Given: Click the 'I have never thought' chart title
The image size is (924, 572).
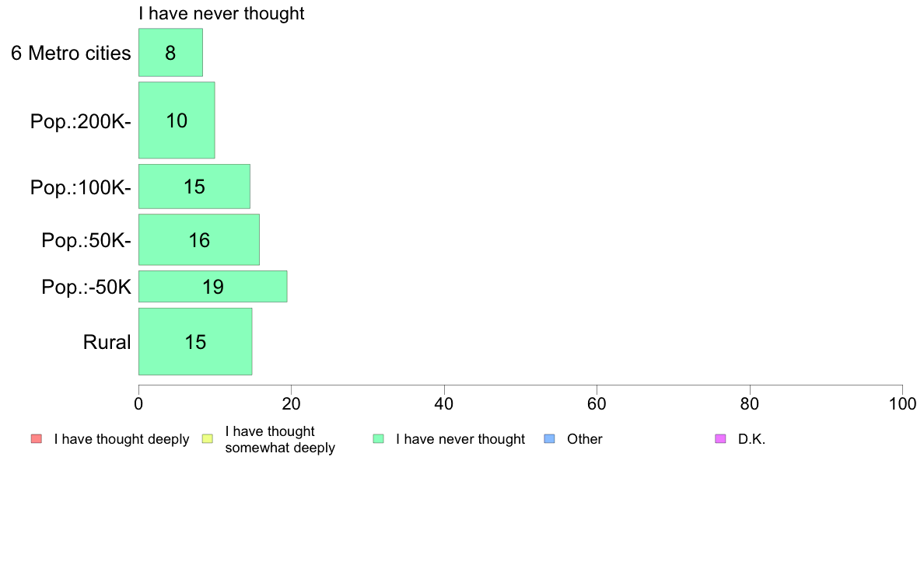Looking at the screenshot, I should pos(222,13).
